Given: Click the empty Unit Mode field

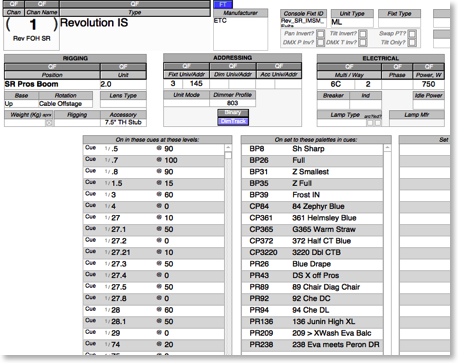Looking at the screenshot, I should (x=186, y=103).
